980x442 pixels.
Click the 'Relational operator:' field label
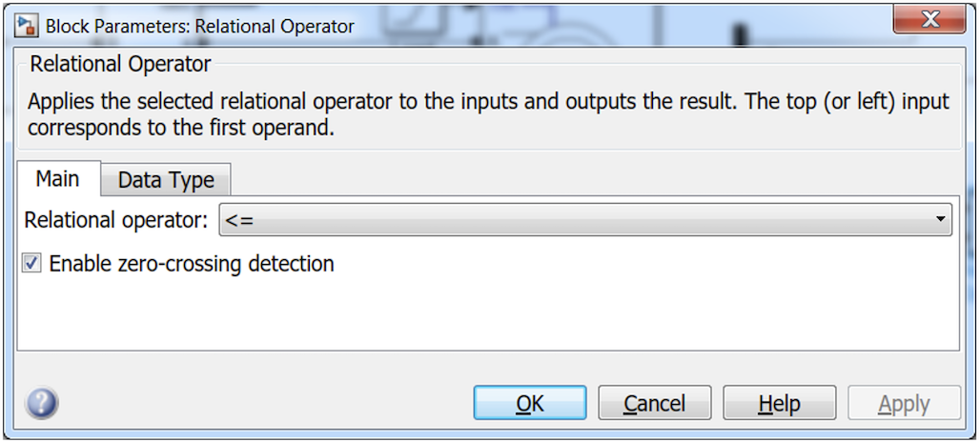115,220
